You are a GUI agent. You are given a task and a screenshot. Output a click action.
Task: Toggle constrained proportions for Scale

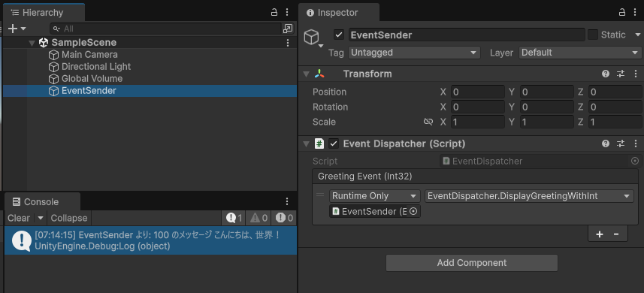tap(428, 122)
